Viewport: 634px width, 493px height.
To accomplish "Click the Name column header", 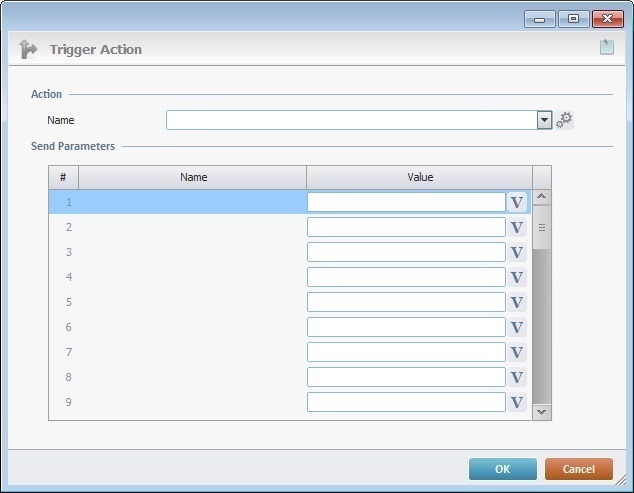I will tap(193, 177).
